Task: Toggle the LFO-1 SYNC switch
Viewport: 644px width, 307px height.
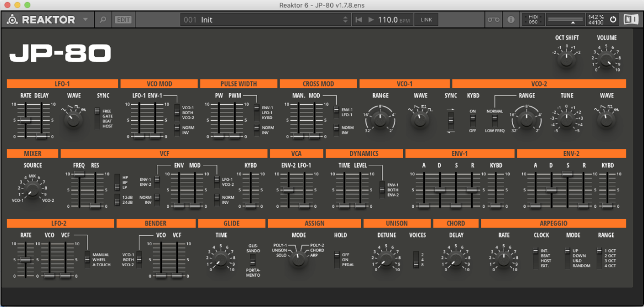Action: pyautogui.click(x=97, y=119)
